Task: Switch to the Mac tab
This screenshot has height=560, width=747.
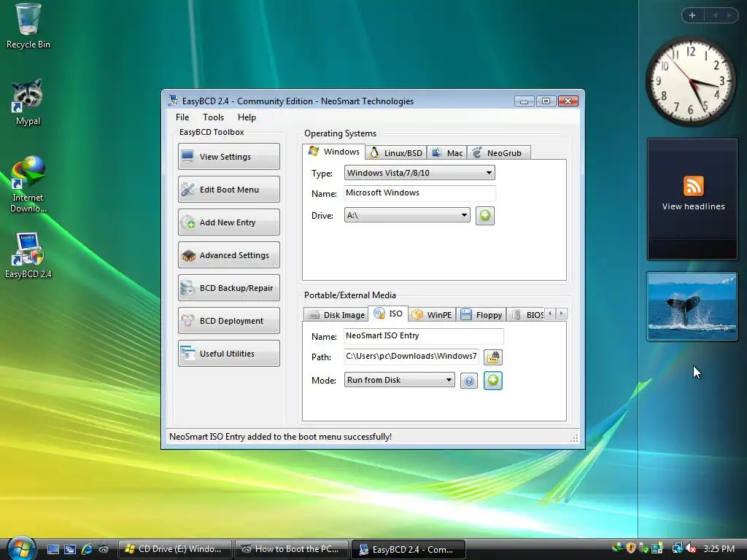Action: [x=447, y=153]
